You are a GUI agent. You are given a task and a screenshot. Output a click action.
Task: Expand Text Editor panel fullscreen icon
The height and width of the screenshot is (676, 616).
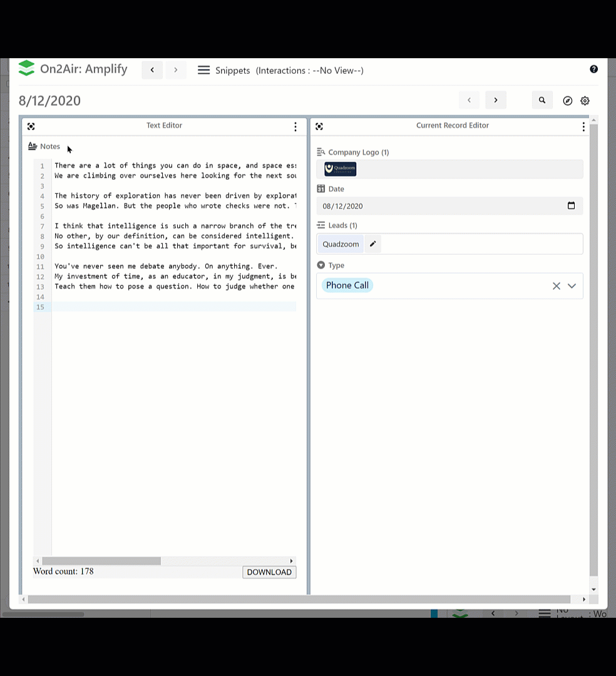coord(31,126)
